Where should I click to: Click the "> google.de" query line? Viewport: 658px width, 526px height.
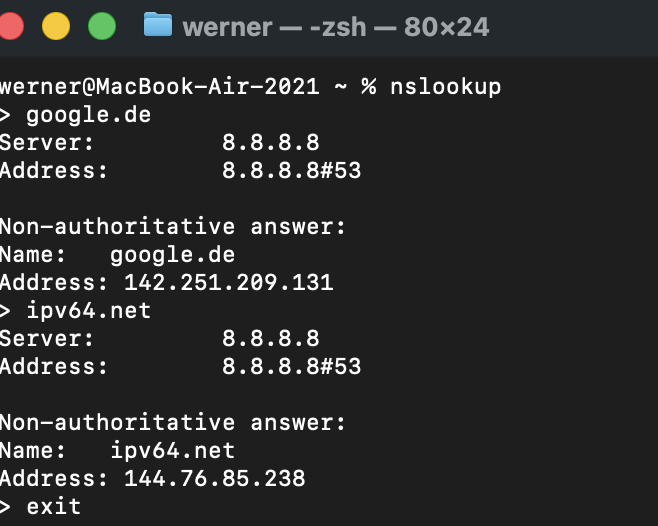[76, 114]
